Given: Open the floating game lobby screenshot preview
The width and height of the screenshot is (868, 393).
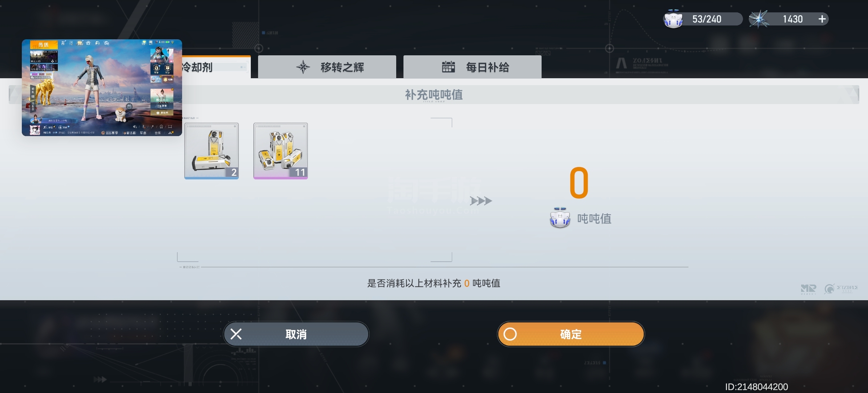Looking at the screenshot, I should (x=102, y=88).
